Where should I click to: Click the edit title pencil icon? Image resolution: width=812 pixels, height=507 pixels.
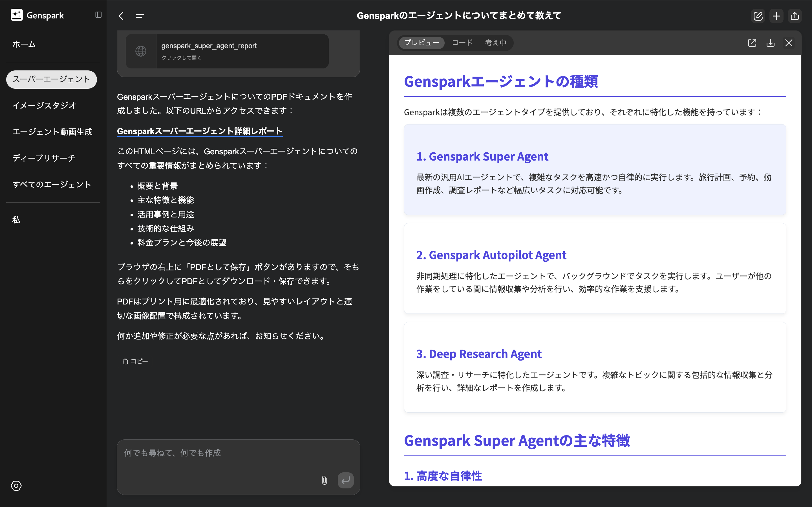pos(758,16)
